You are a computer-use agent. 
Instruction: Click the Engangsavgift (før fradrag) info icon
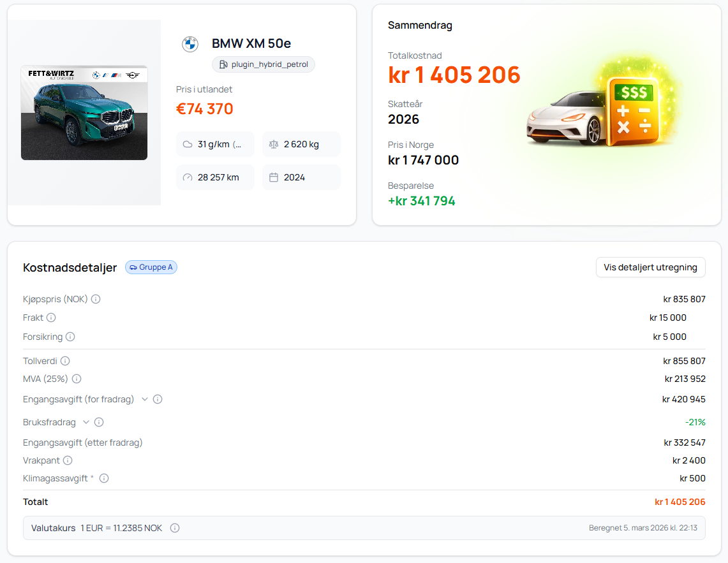(x=158, y=399)
